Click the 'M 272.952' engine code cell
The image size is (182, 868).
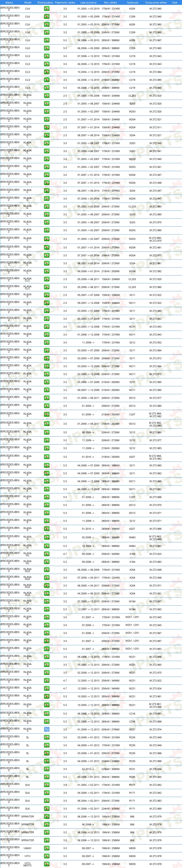(156, 343)
